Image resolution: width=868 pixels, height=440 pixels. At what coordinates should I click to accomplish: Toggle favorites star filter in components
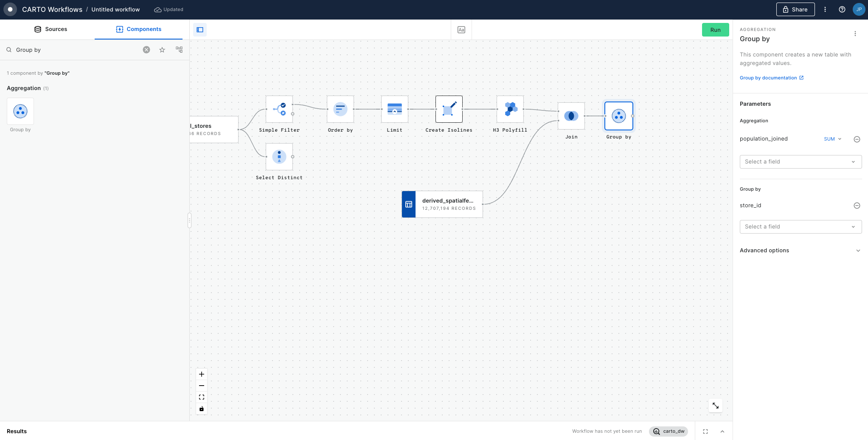point(162,50)
